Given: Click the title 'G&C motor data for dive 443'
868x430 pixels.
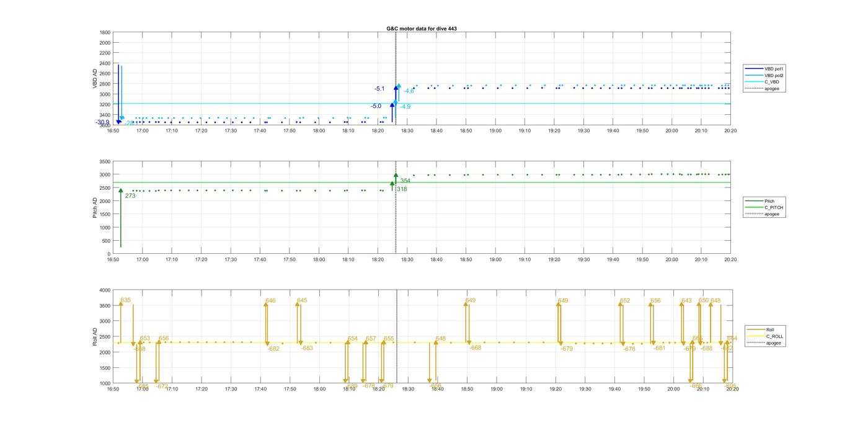Looking at the screenshot, I should 422,29.
